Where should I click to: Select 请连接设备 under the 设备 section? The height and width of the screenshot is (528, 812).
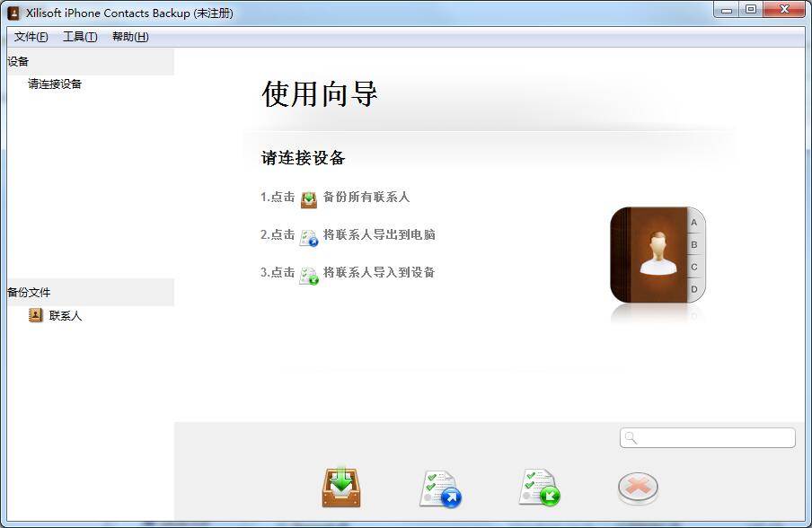[52, 84]
